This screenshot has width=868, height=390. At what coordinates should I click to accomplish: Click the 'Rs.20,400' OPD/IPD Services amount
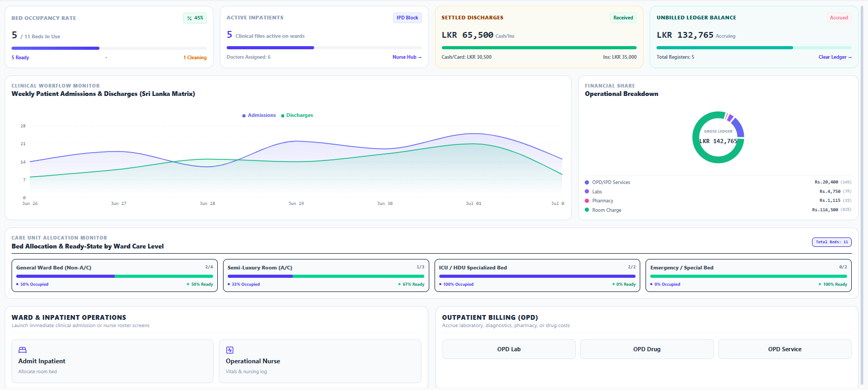826,182
